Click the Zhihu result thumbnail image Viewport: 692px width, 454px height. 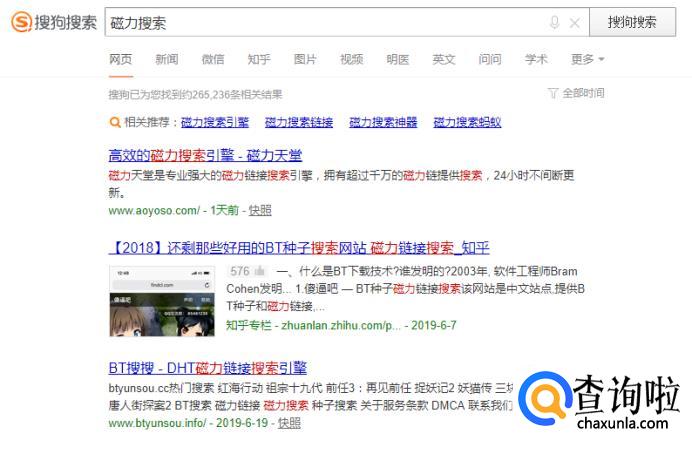pos(162,301)
